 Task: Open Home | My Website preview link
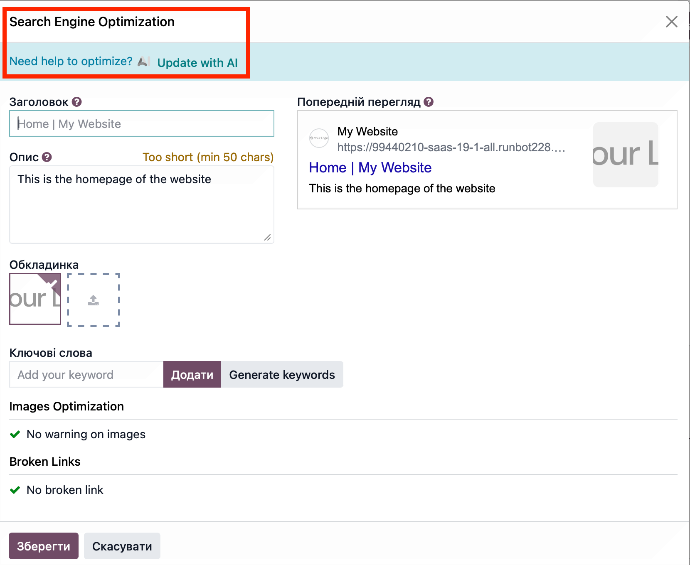(x=370, y=168)
